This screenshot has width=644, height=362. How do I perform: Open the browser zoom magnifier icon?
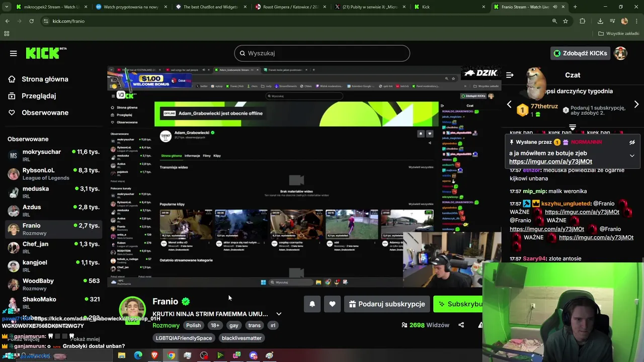[554, 21]
